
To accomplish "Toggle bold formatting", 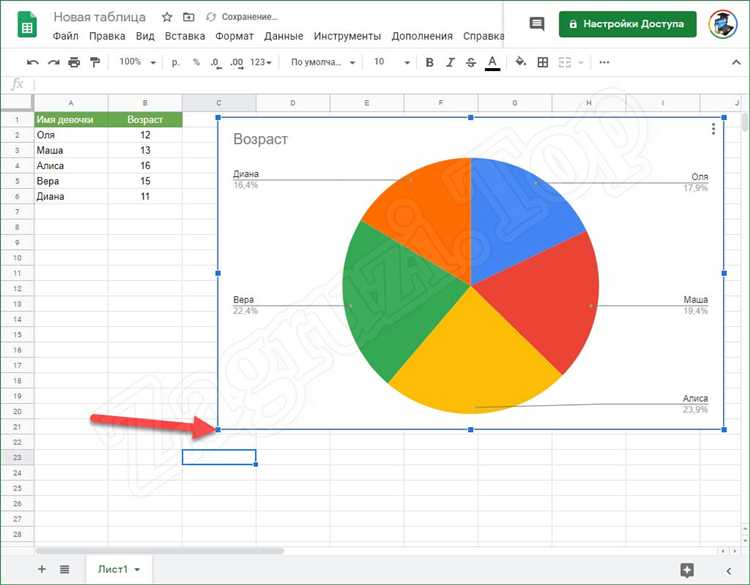I will pos(430,62).
